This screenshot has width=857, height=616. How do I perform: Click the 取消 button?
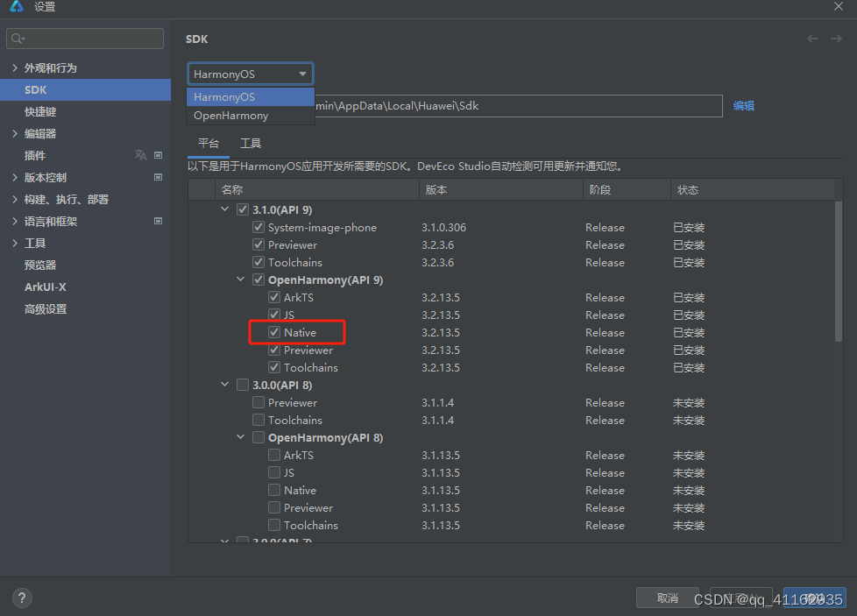tap(668, 598)
